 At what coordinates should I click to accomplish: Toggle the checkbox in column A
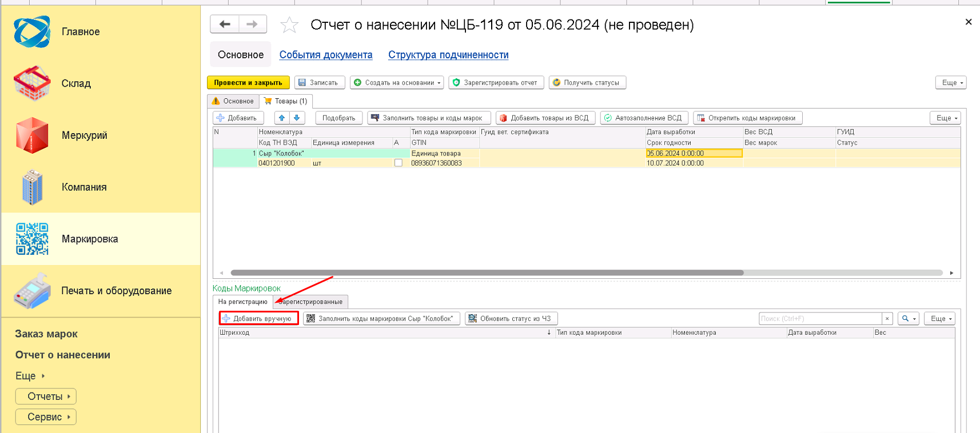click(x=399, y=163)
